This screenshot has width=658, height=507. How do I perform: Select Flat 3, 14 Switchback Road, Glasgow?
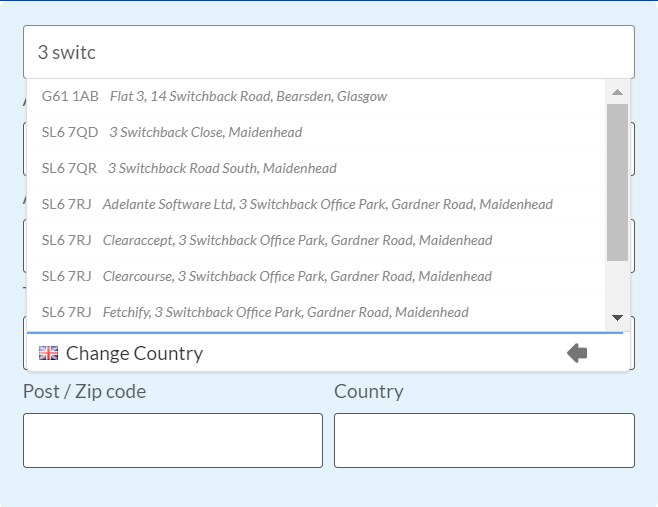coord(248,97)
